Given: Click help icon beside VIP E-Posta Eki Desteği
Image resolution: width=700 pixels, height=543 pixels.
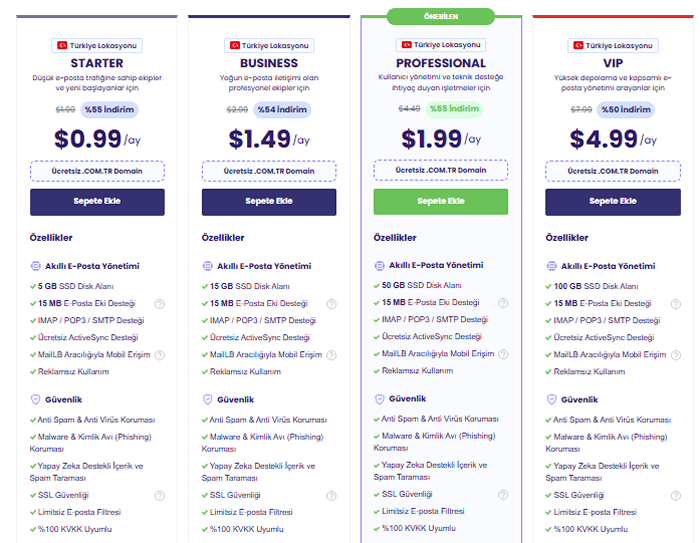Looking at the screenshot, I should 676,304.
